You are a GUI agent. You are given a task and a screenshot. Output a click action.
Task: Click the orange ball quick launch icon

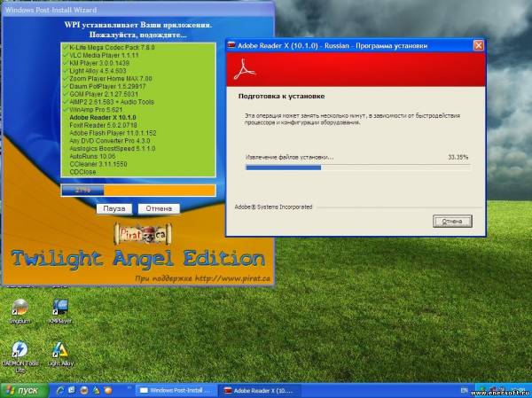(x=108, y=391)
